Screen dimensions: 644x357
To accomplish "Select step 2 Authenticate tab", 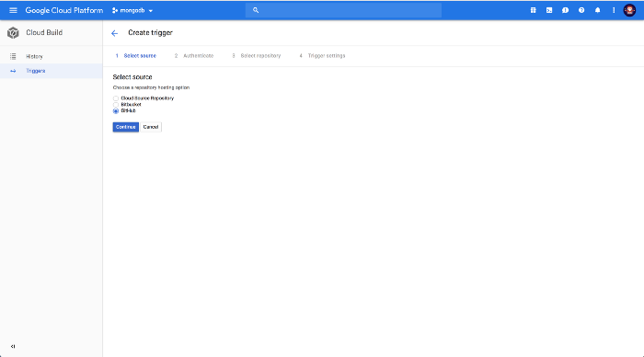I will [194, 56].
